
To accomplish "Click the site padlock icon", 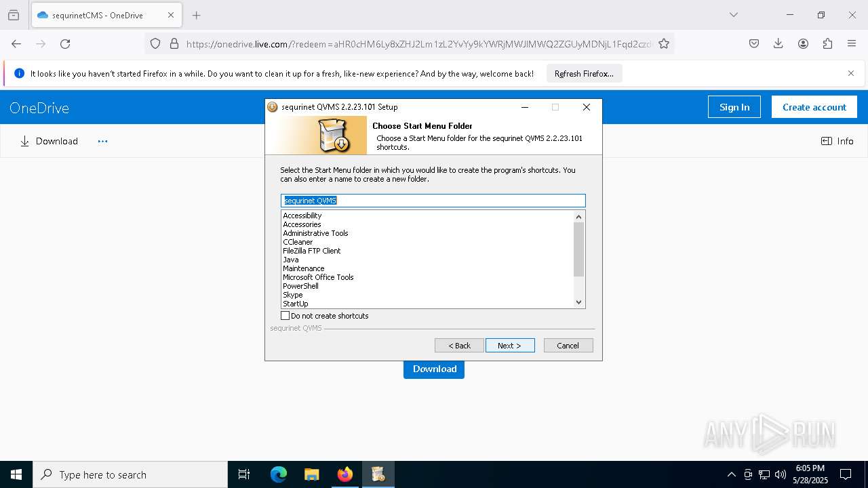I will (174, 43).
